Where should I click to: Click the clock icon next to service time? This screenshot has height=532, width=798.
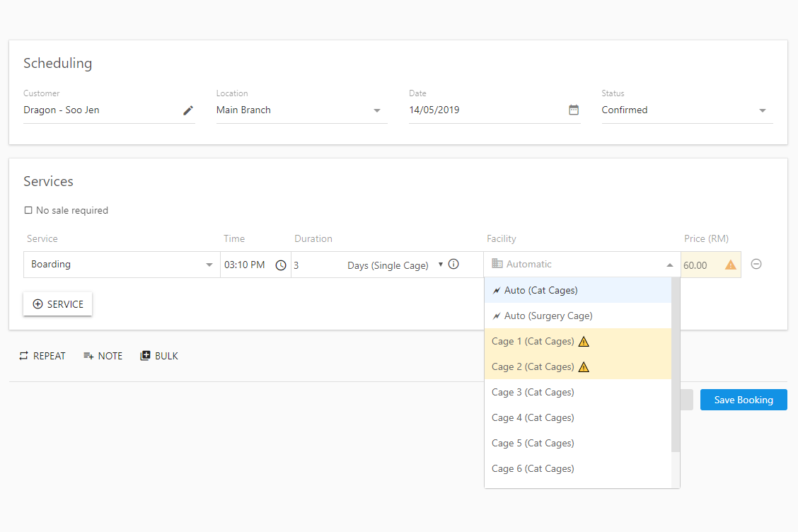[x=280, y=265]
